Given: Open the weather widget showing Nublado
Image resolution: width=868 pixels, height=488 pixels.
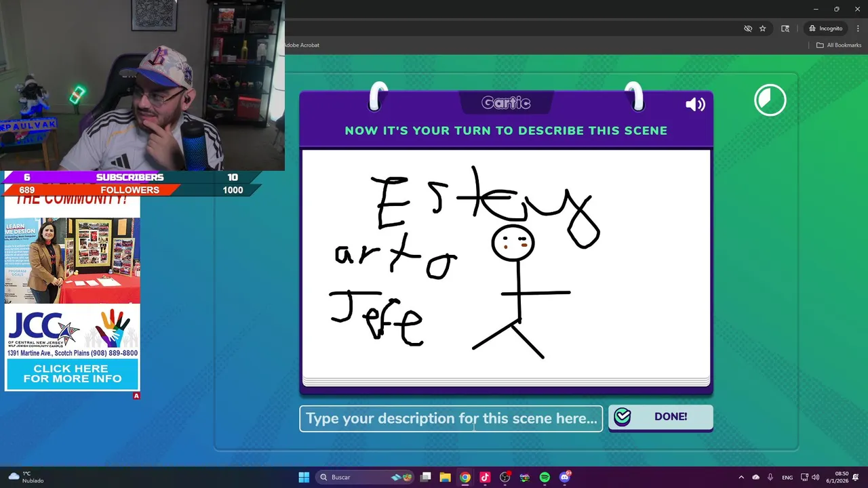Looking at the screenshot, I should 26,477.
